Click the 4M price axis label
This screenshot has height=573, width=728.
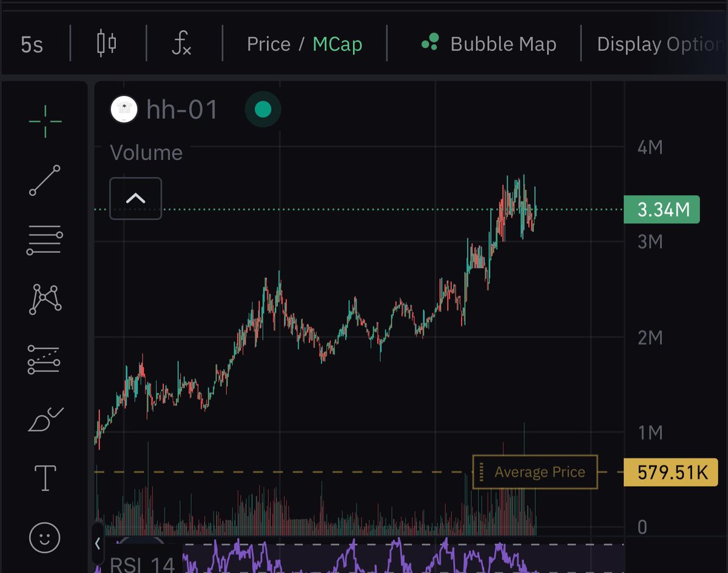point(650,147)
